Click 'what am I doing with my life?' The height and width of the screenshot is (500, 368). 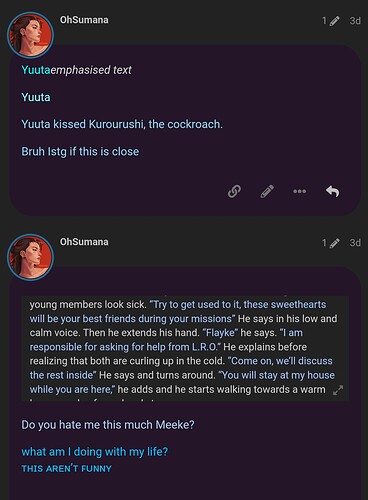[95, 452]
